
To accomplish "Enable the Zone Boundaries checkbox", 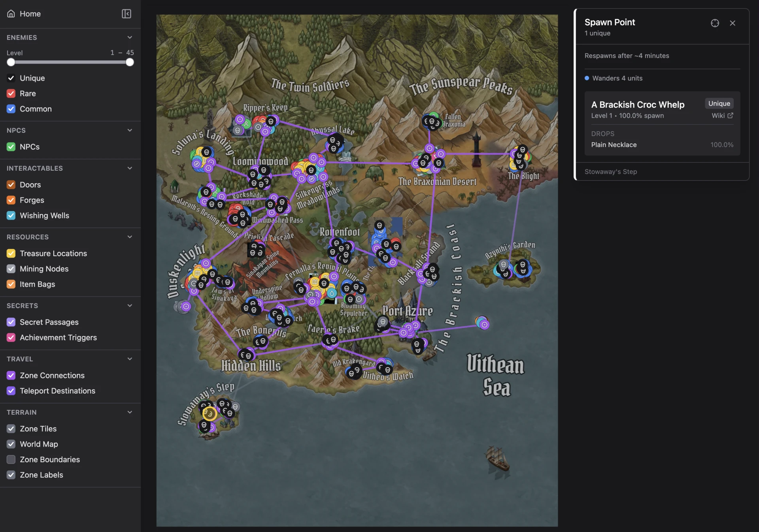I will 11,460.
